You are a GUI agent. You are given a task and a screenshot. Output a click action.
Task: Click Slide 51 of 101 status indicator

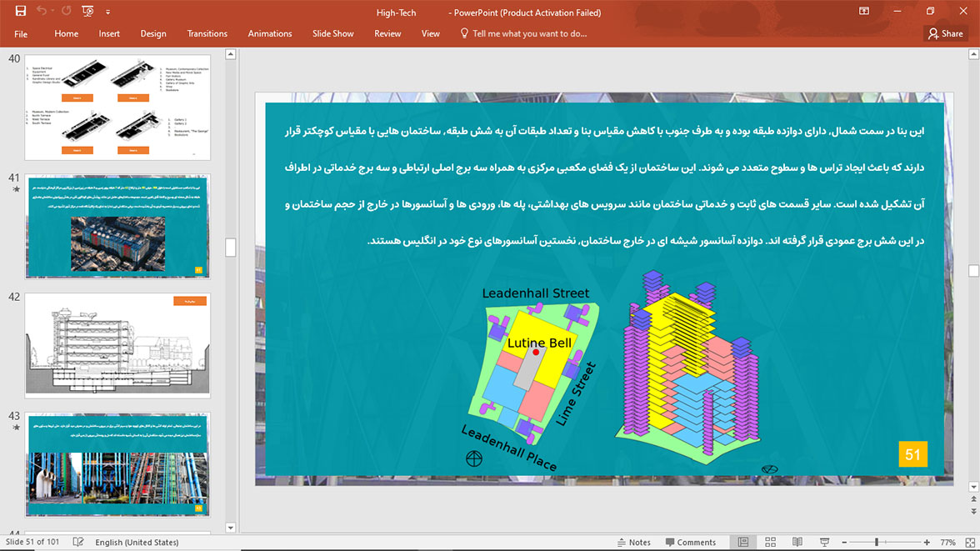pyautogui.click(x=32, y=542)
